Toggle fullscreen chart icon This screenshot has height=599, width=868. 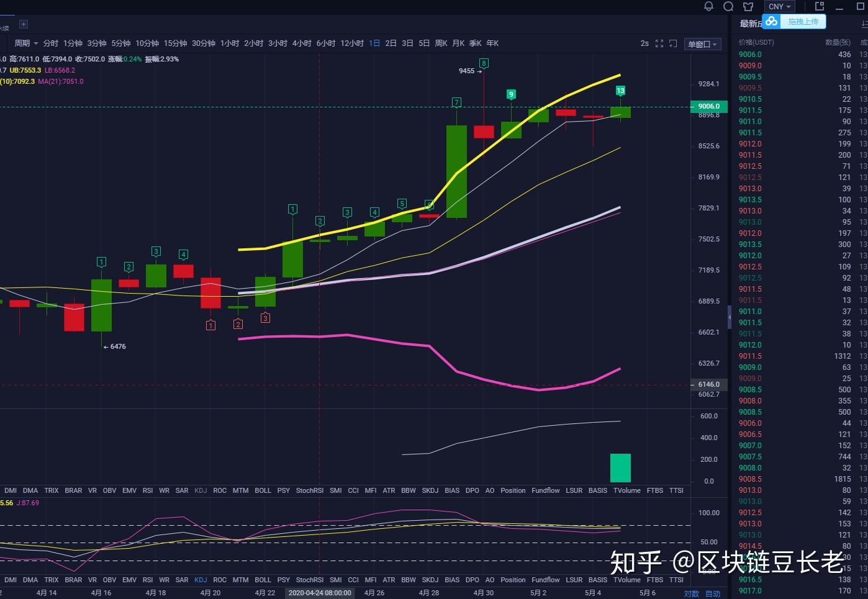(659, 43)
